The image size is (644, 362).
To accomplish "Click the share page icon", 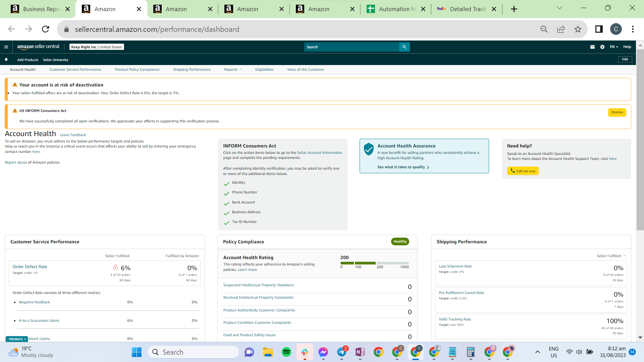I will pyautogui.click(x=561, y=29).
